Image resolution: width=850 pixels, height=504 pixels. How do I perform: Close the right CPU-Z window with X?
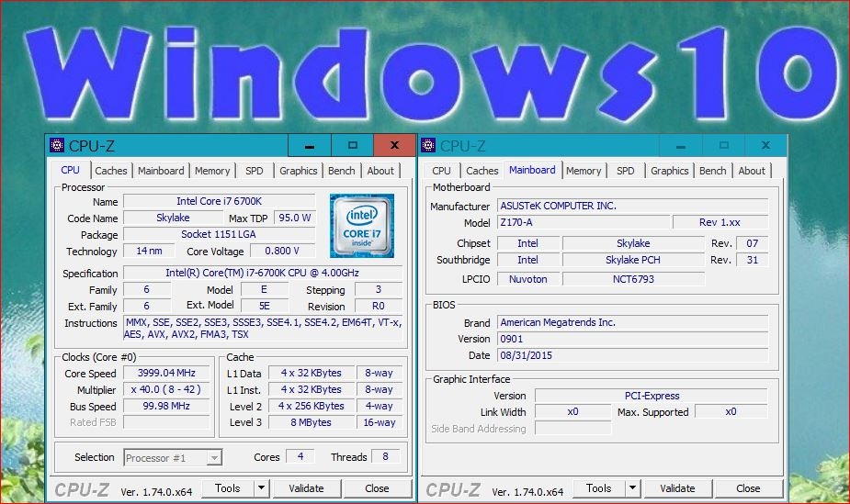[765, 146]
